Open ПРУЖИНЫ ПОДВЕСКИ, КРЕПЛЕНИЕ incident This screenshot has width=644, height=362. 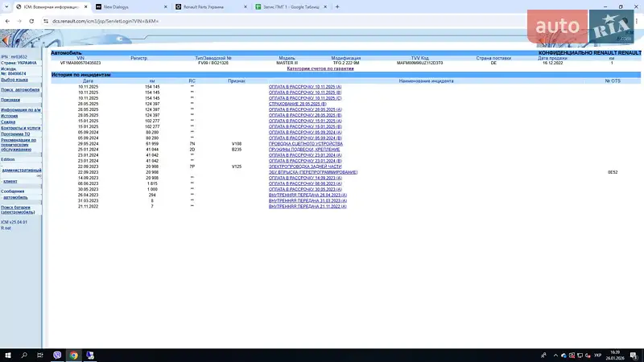click(303, 149)
